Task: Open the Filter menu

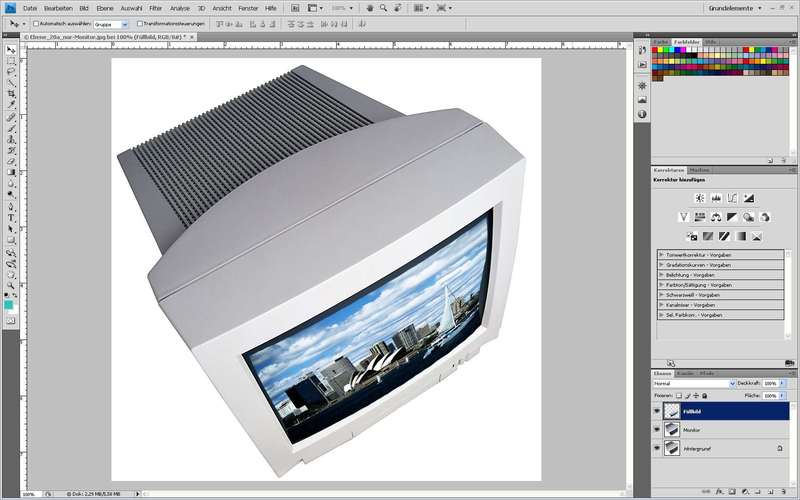Action: 155,8
